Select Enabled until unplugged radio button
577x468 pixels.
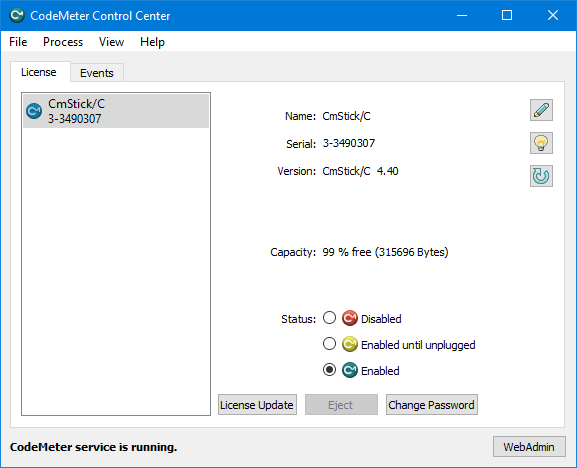point(329,344)
